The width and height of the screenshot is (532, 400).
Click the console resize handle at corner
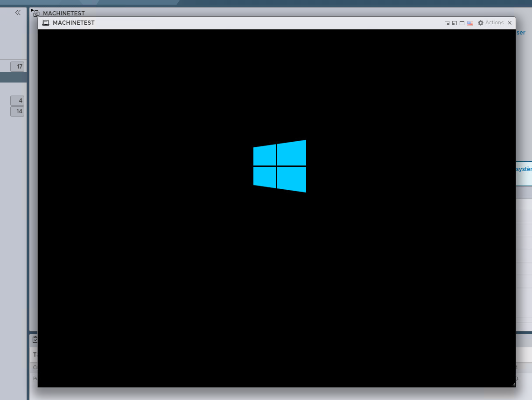pos(513,385)
